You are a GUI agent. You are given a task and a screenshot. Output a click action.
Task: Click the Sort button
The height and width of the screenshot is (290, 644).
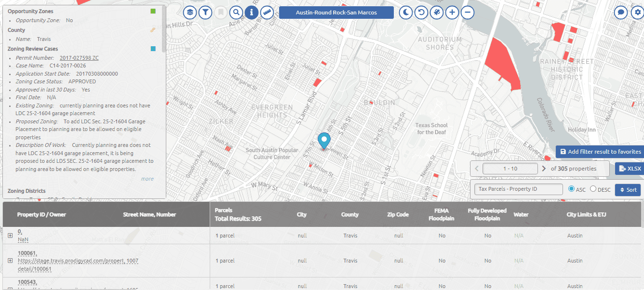[628, 190]
